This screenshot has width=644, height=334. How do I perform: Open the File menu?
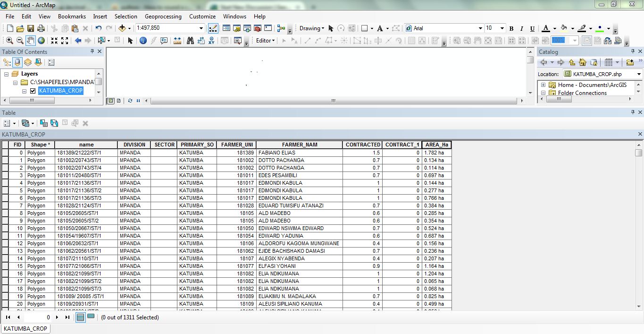click(x=10, y=17)
